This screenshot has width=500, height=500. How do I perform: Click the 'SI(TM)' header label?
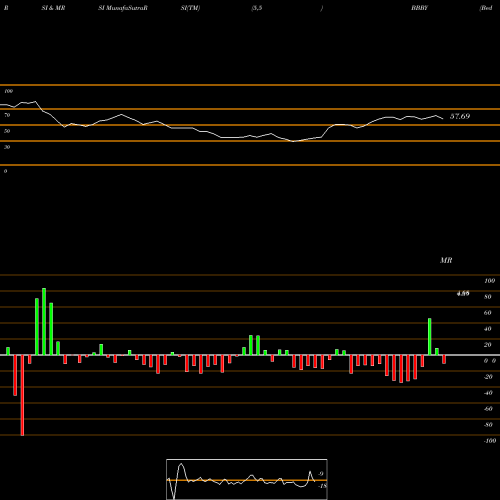pyautogui.click(x=190, y=8)
